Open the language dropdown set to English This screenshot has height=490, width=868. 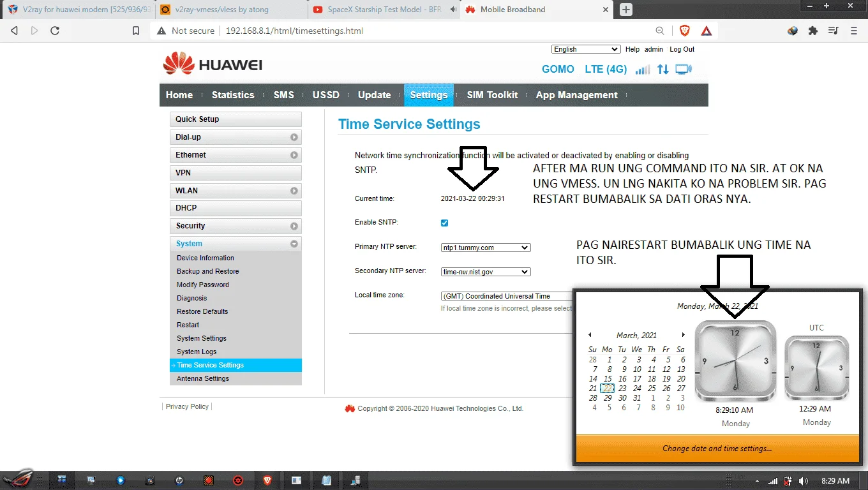coord(586,49)
